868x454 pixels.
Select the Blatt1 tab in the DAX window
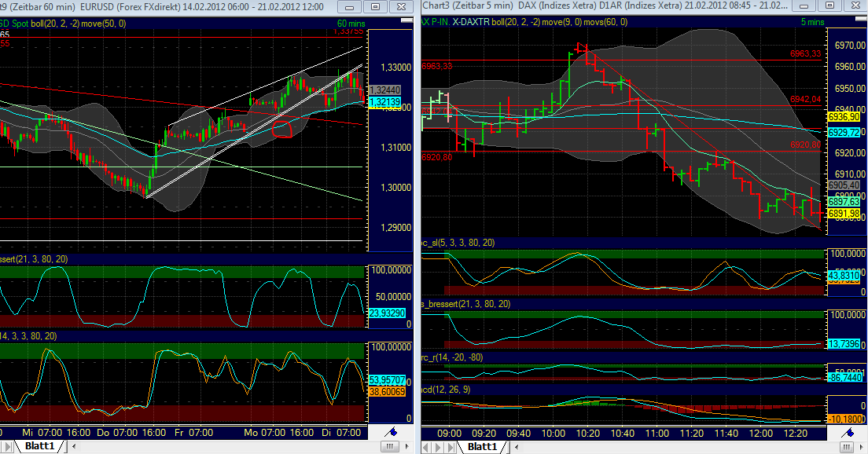[482, 446]
